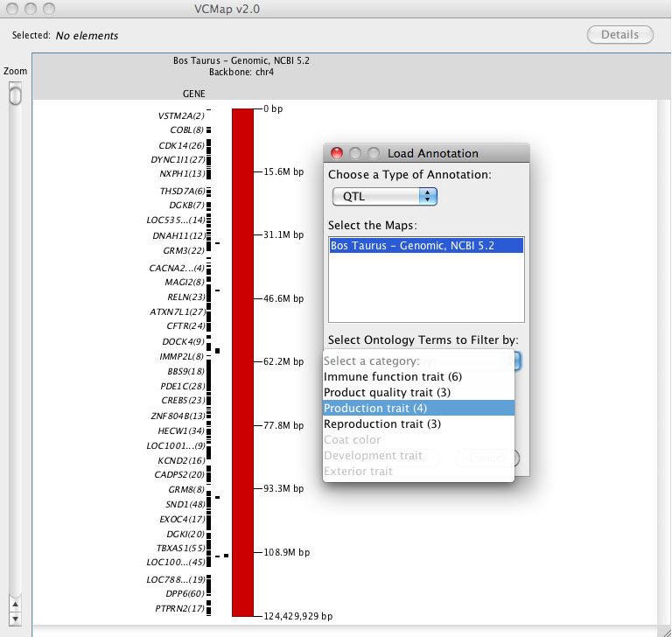This screenshot has width=672, height=637.
Task: Pick Reproduction trait (3) from list
Action: click(x=419, y=424)
